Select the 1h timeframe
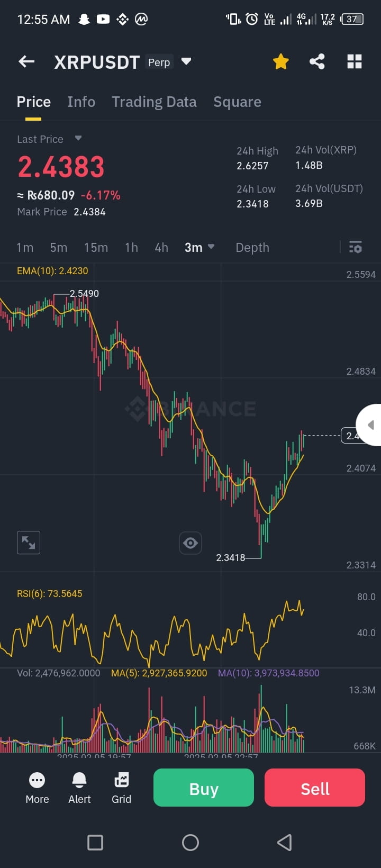Image resolution: width=381 pixels, height=868 pixels. [x=131, y=248]
